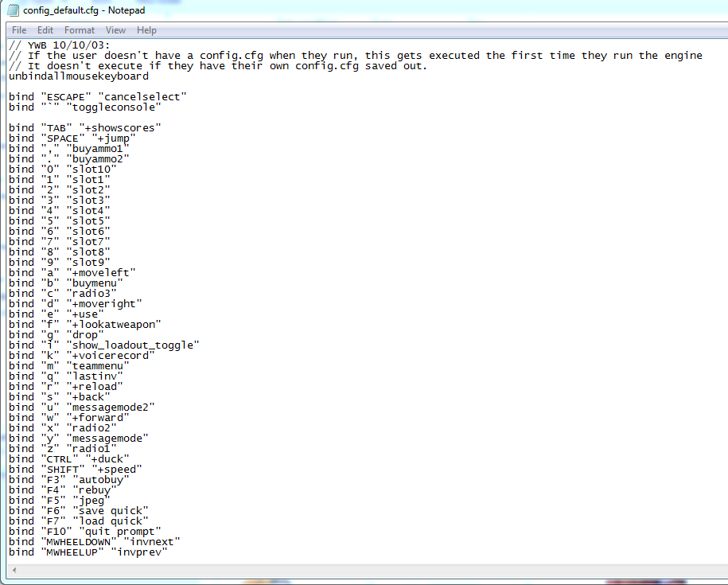Click the 'radio1' bind line
This screenshot has height=585, width=728.
pos(63,449)
